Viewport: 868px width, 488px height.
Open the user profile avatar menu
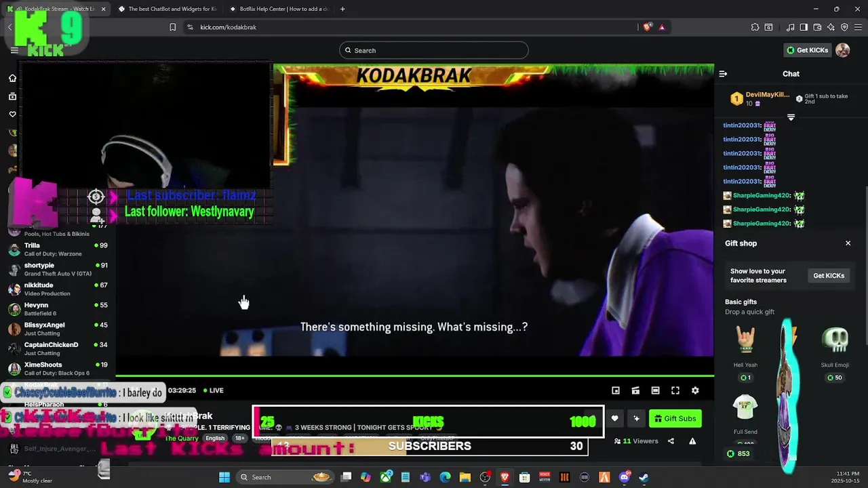coord(843,50)
